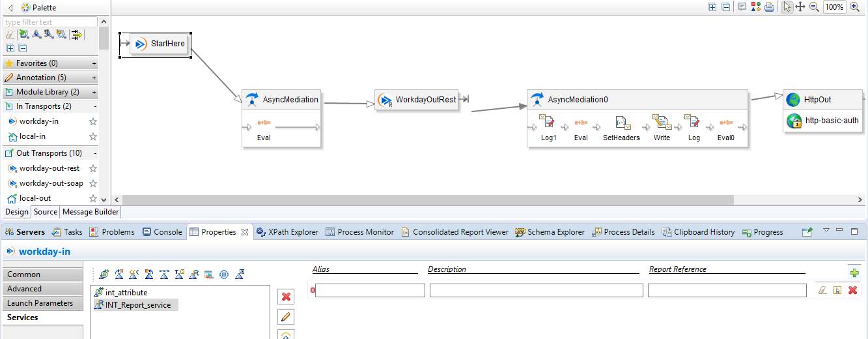Select INT_Report_service in services list
The height and width of the screenshot is (339, 868).
[x=135, y=304]
